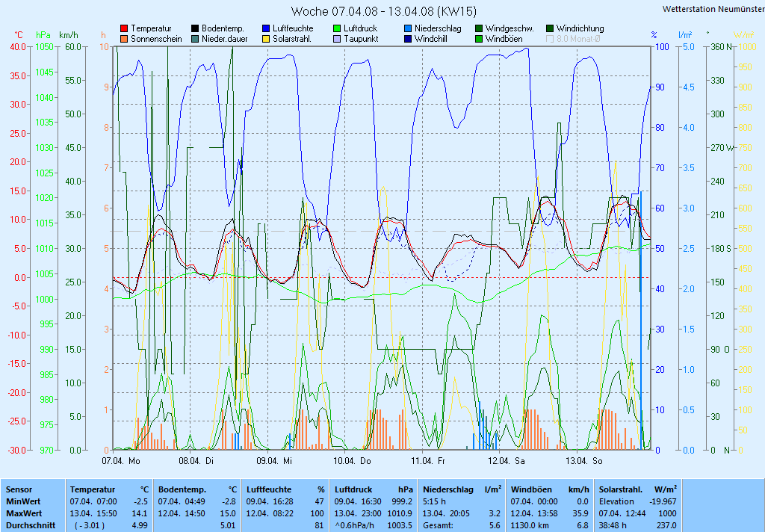The height and width of the screenshot is (532, 765).
Task: Click the 38:48 h sunshine duration value
Action: tap(613, 526)
